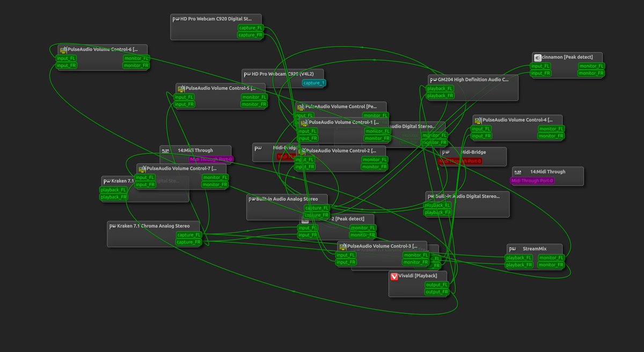
Task: Click the red Vivaldi icon on Vivaldi [Playback]
Action: (394, 276)
